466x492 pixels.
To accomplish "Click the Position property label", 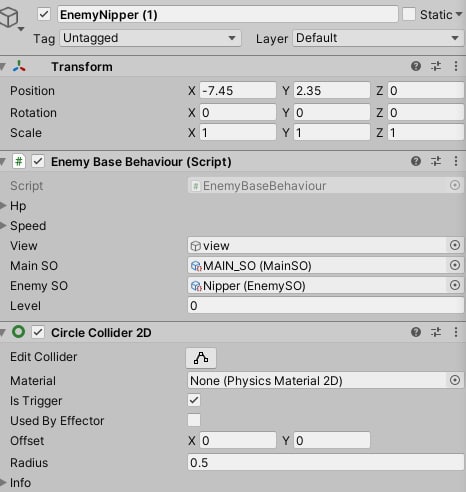I will point(32,91).
